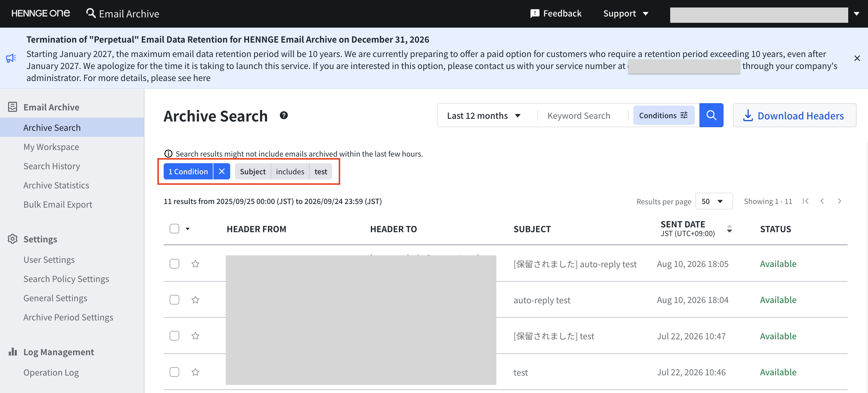Expand the Support dropdown menu

pos(626,13)
